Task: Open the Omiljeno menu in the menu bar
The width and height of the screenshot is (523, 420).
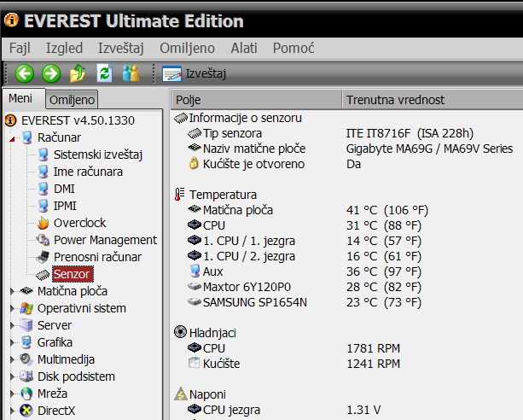Action: pos(187,48)
